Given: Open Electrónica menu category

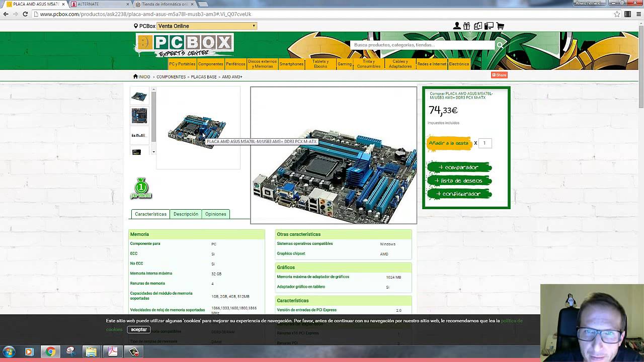Looking at the screenshot, I should click(459, 64).
